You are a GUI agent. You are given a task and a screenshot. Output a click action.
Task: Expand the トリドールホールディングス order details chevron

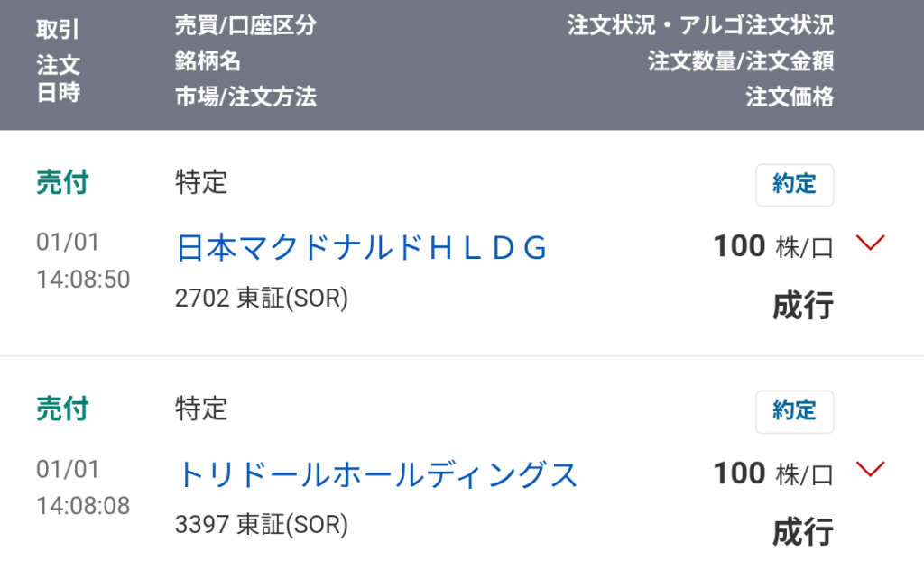pyautogui.click(x=871, y=469)
